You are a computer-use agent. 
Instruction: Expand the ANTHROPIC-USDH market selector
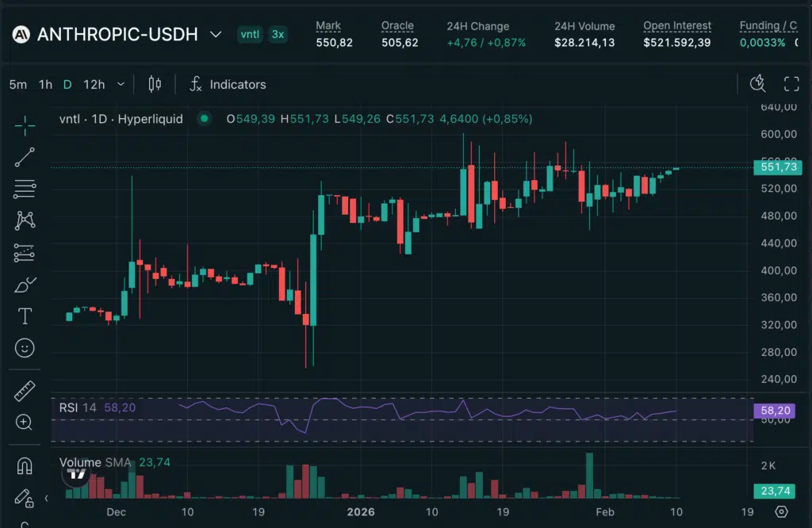215,35
